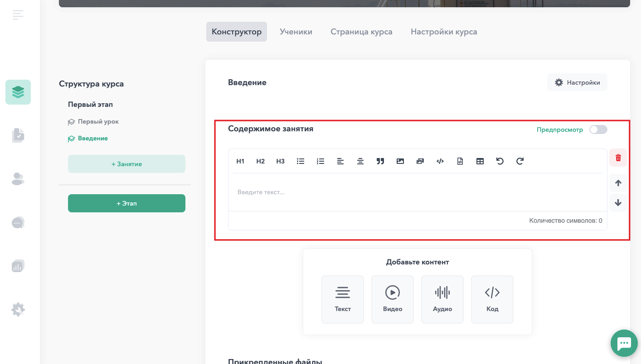Center-align the text
Image resolution: width=641 pixels, height=364 pixels.
coord(360,161)
